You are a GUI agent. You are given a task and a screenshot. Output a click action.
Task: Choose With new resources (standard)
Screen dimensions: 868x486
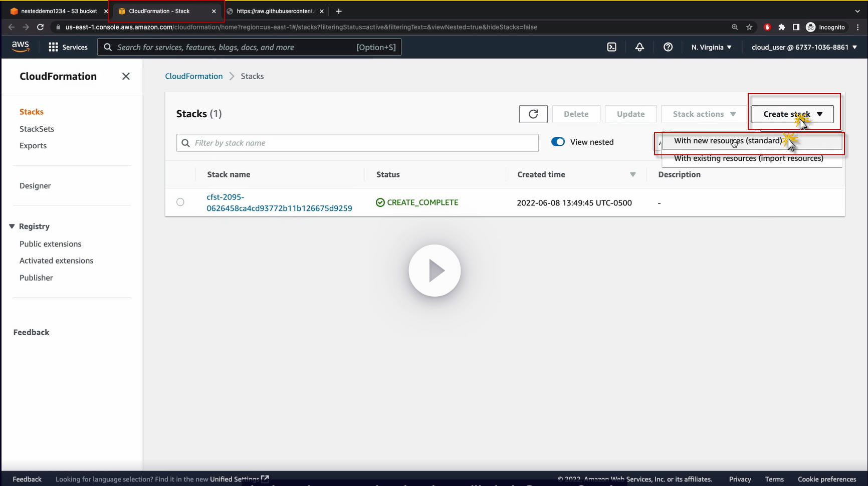tap(752, 141)
